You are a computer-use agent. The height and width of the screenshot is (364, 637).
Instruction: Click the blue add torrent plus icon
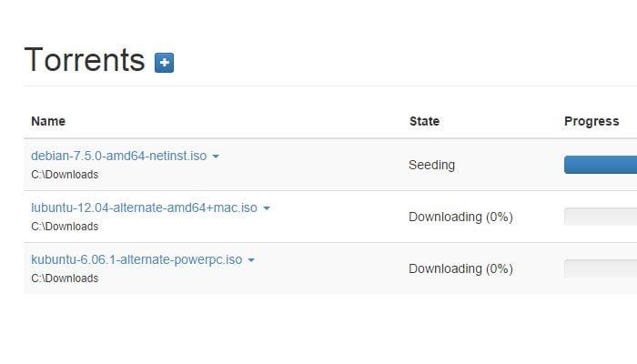click(x=164, y=63)
